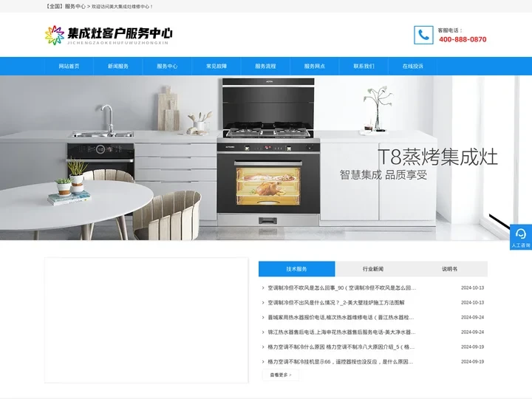
Task: Open article 格力空调不制冷挂机显示66
Action: 341,361
